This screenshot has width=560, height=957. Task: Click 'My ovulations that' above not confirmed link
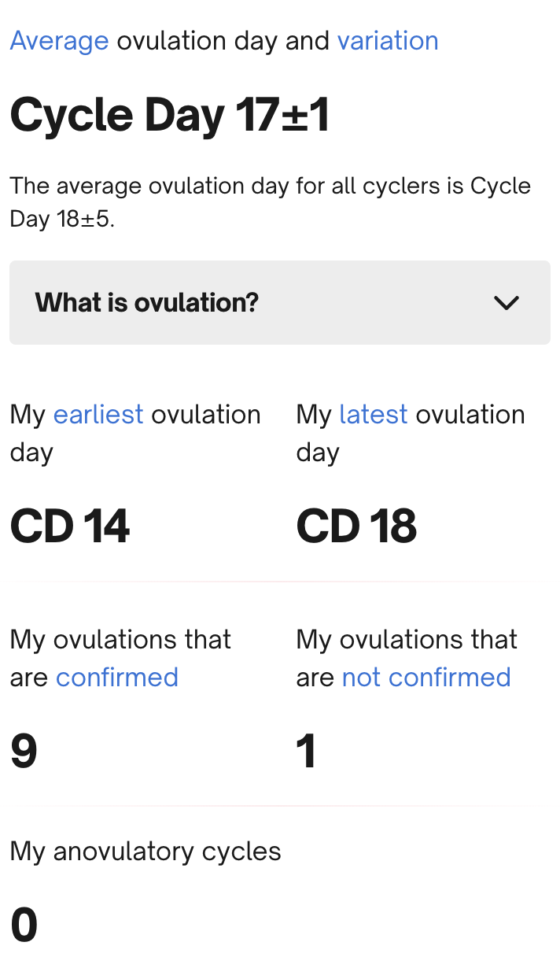[407, 640]
